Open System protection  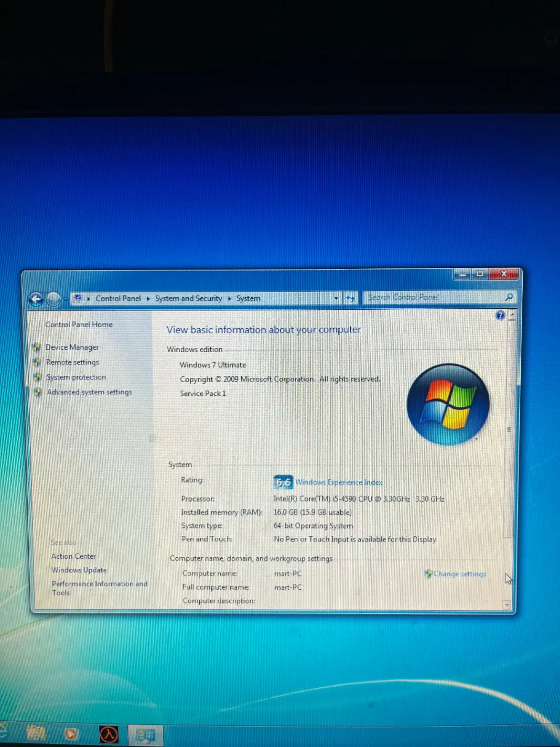pos(76,377)
